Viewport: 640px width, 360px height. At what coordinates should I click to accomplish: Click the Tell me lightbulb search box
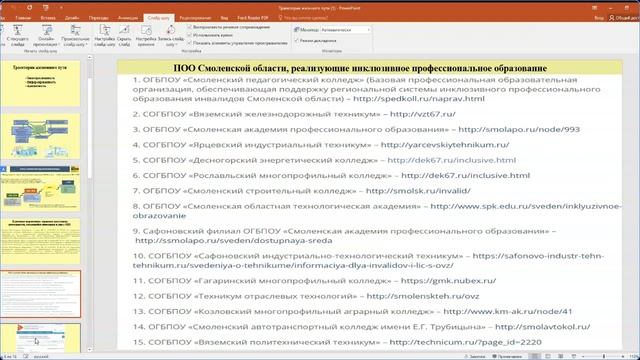click(x=303, y=18)
